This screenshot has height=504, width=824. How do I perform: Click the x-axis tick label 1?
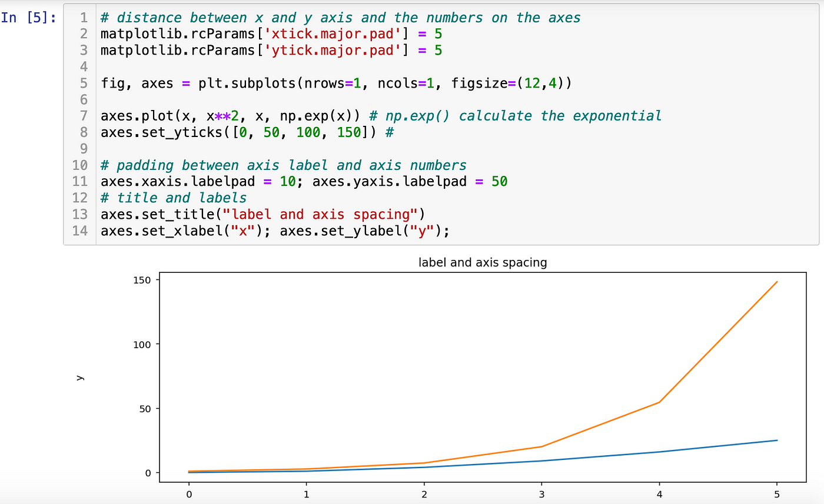click(x=306, y=493)
